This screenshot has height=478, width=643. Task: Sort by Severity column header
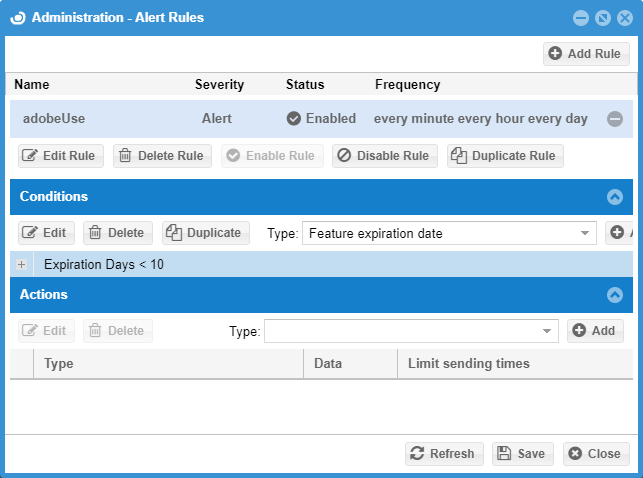pos(219,85)
